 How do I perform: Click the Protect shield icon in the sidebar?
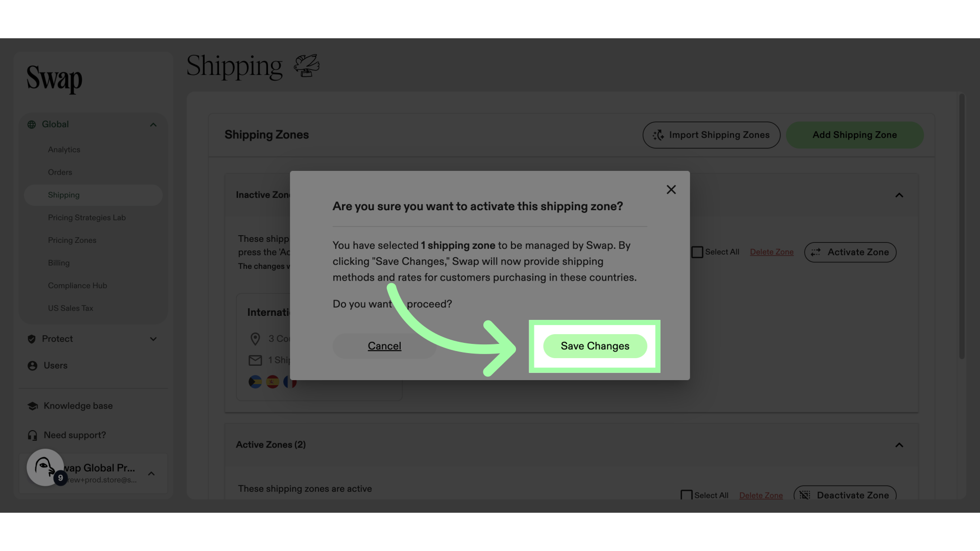point(32,339)
